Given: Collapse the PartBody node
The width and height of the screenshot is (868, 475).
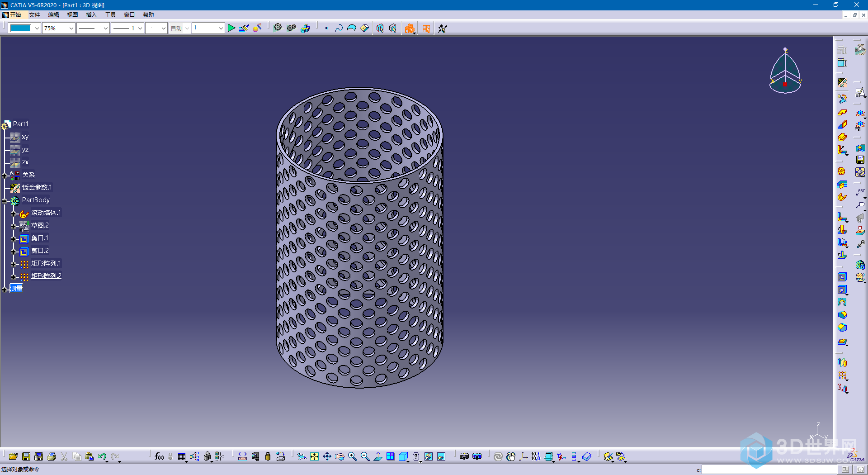Looking at the screenshot, I should pos(5,200).
